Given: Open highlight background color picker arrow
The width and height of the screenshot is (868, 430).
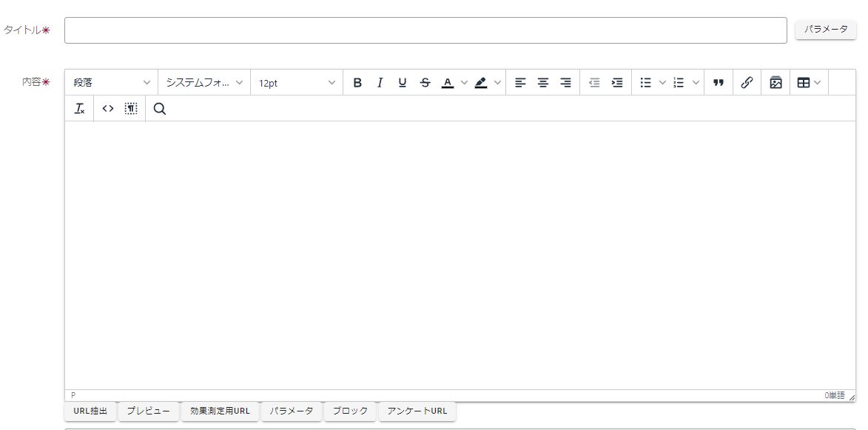Looking at the screenshot, I should [x=497, y=83].
